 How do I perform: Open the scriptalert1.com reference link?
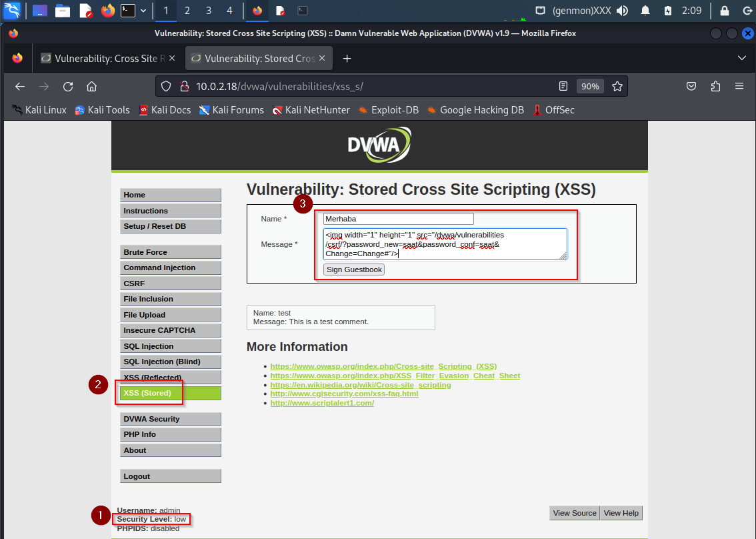tap(322, 403)
